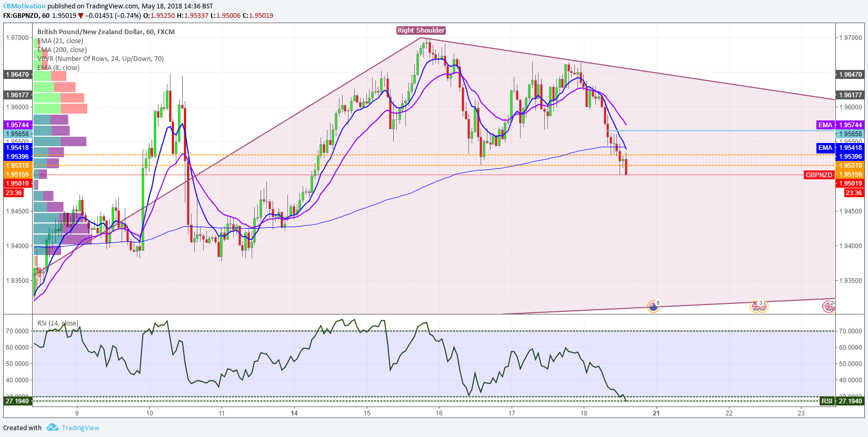Select the orange 1.95310 value on right axis
Image resolution: width=868 pixels, height=437 pixels.
click(x=851, y=166)
